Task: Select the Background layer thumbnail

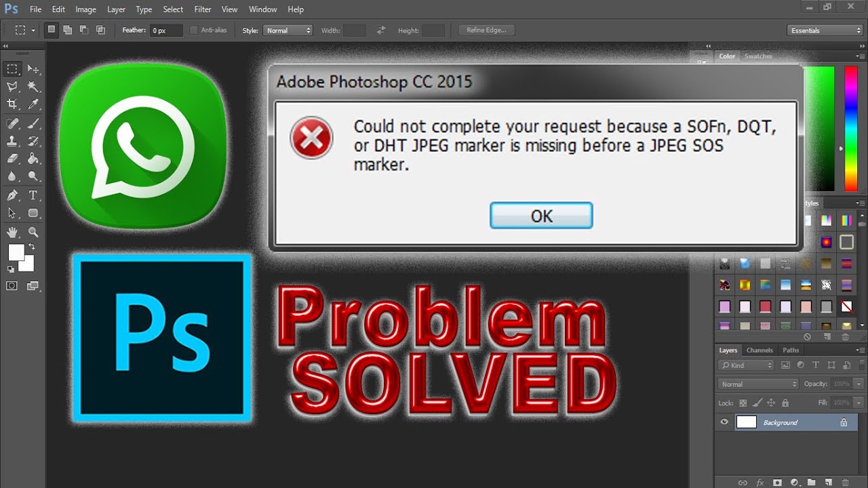Action: 746,422
